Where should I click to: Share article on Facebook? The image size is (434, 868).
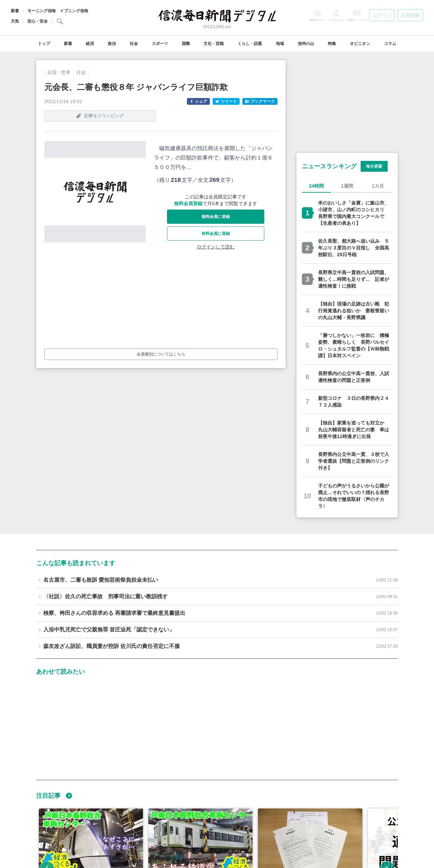click(198, 101)
